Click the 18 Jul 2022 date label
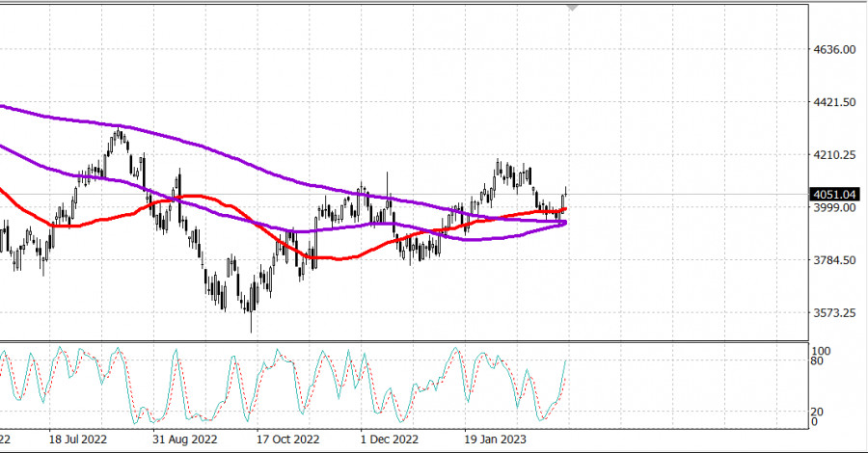The height and width of the screenshot is (453, 868). (x=77, y=438)
